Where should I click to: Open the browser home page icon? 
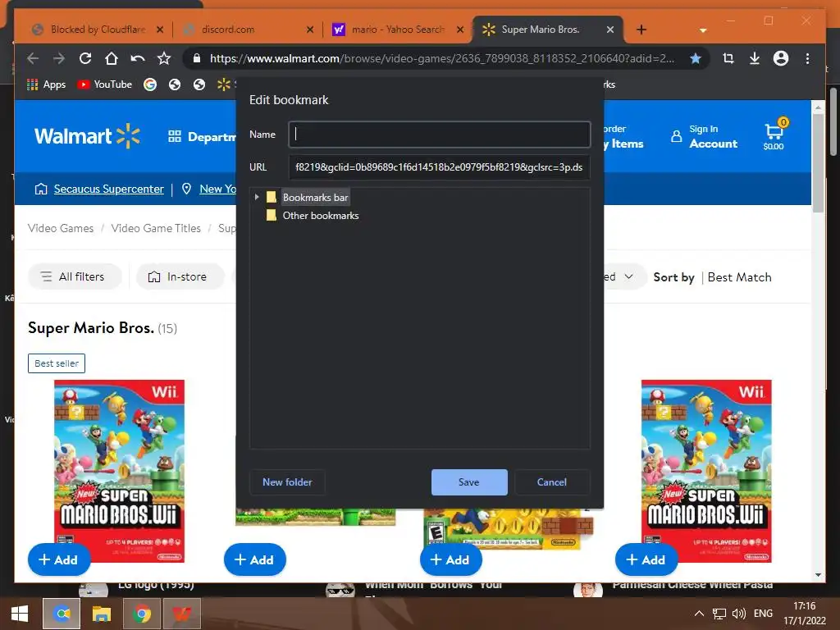(x=112, y=58)
